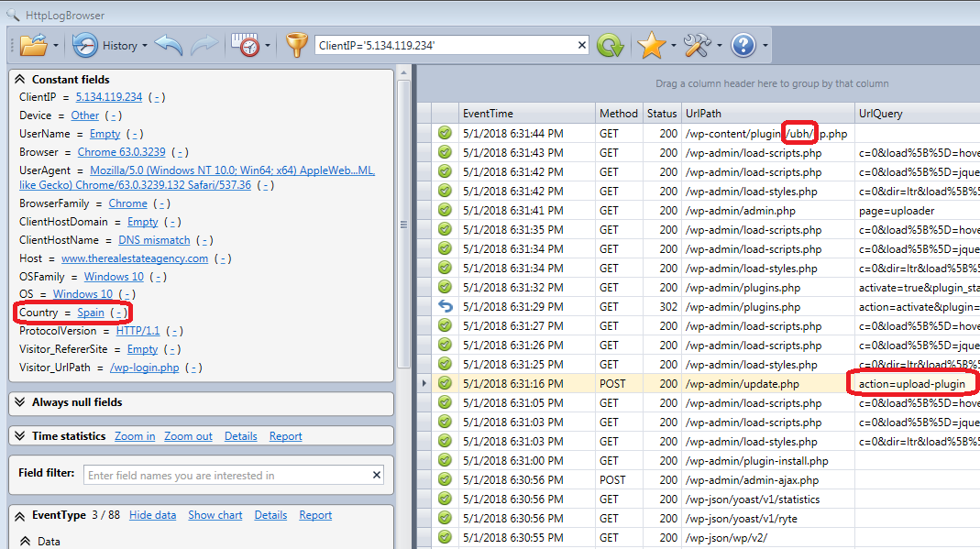Click the funnel filter icon
The width and height of the screenshot is (980, 549).
[296, 45]
